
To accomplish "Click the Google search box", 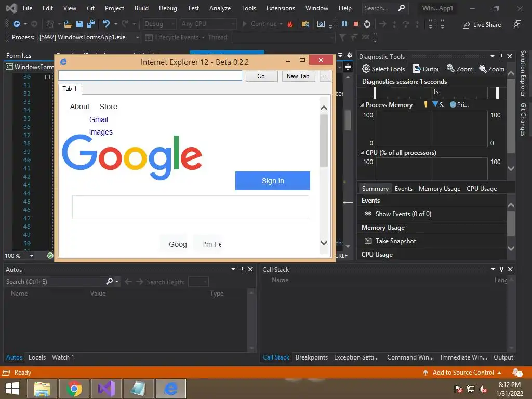I will point(190,207).
